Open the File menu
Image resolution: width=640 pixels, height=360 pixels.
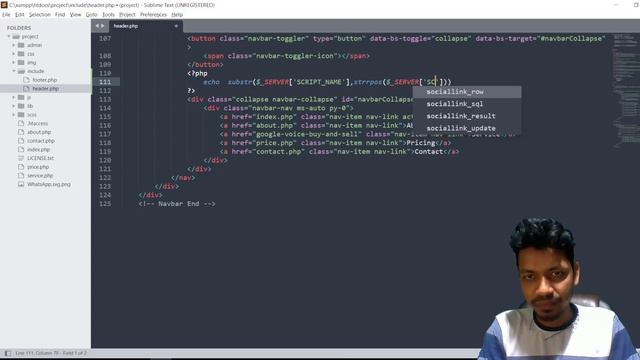(x=6, y=14)
